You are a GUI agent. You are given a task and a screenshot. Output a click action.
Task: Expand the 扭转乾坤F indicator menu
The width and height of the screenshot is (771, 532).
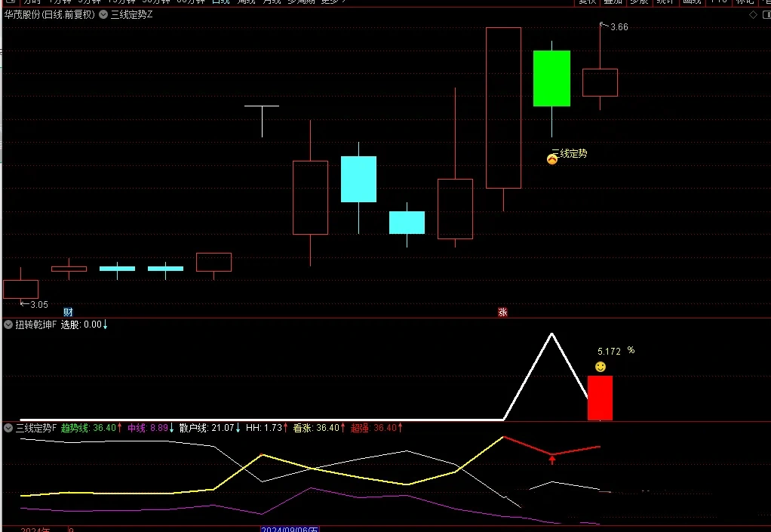point(8,324)
